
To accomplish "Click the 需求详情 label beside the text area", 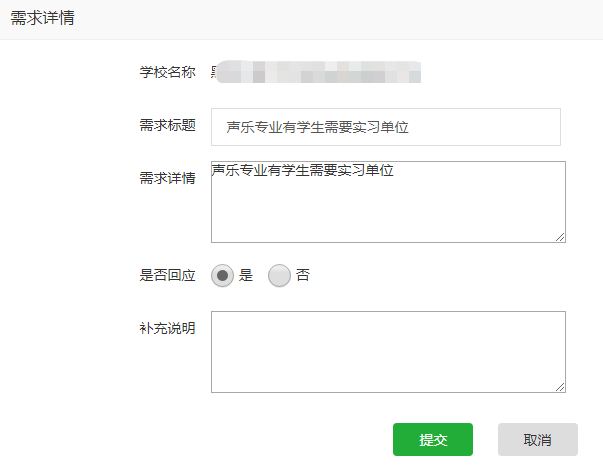I will [x=167, y=178].
